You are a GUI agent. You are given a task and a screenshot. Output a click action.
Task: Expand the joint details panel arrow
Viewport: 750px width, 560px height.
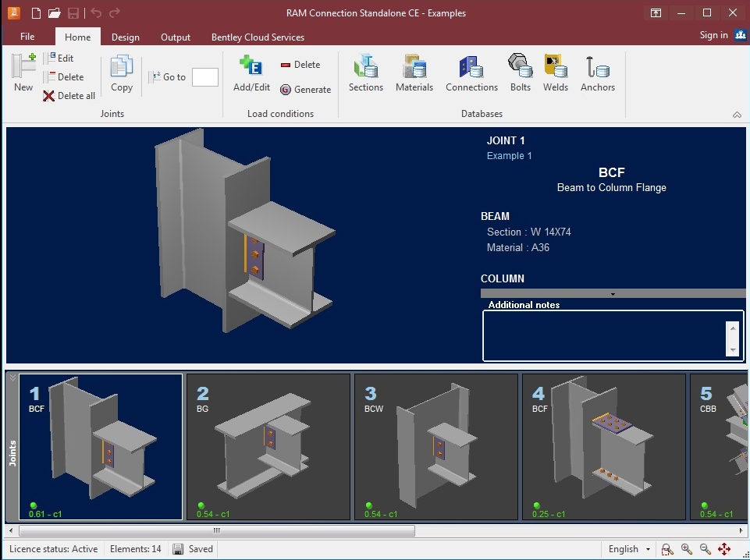(613, 294)
